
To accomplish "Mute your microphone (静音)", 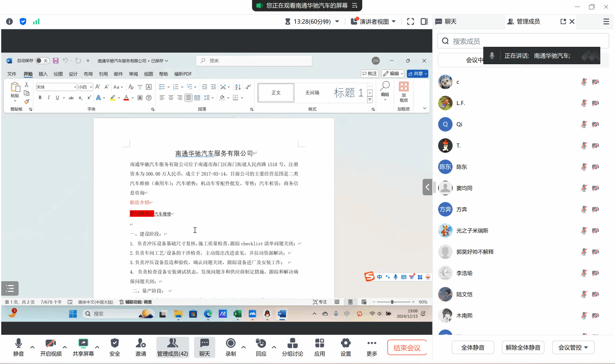I will [x=18, y=343].
